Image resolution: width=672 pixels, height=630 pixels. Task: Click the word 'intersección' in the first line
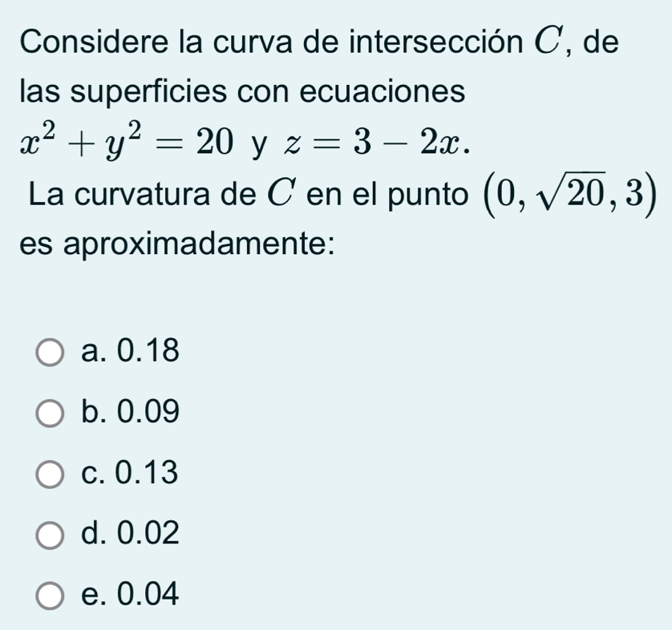click(x=436, y=41)
